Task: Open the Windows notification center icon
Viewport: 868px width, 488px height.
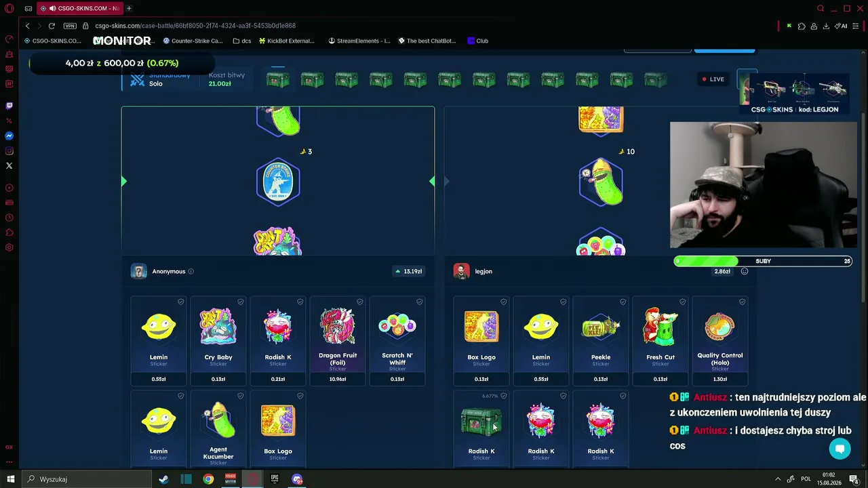Action: 854,479
